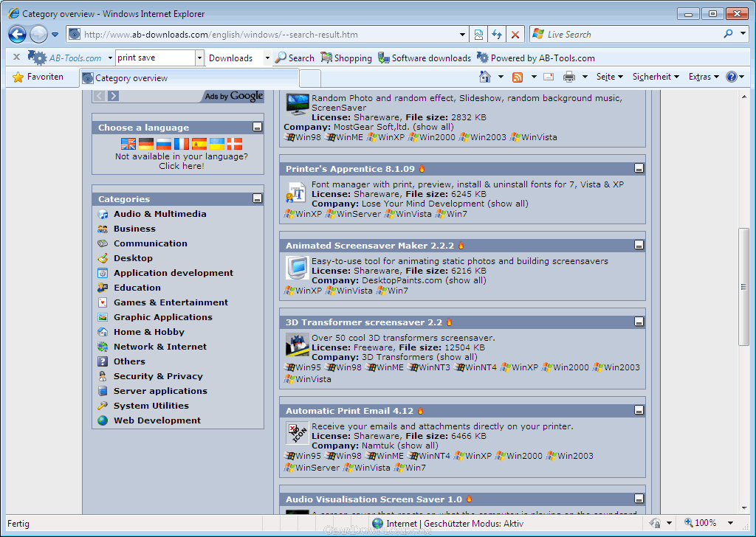This screenshot has width=756, height=537.
Task: Click the Home page icon
Action: pos(485,77)
